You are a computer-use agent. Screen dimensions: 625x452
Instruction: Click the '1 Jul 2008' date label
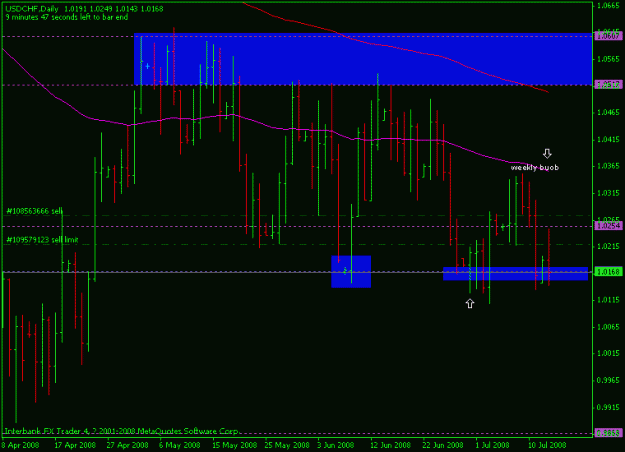492,445
